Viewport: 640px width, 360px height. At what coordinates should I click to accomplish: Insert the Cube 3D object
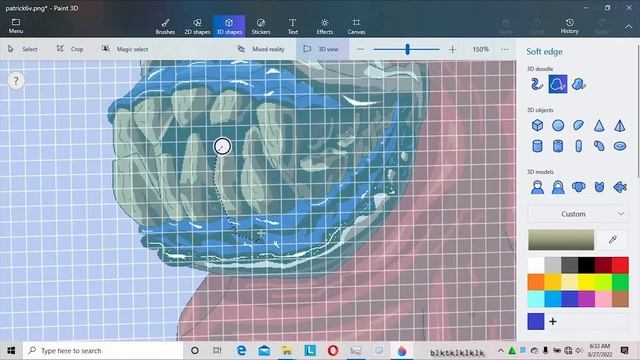pyautogui.click(x=537, y=125)
